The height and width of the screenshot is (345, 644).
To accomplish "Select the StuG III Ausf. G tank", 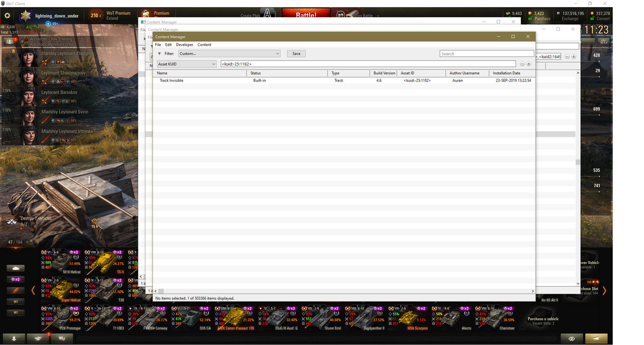I will coord(278,318).
